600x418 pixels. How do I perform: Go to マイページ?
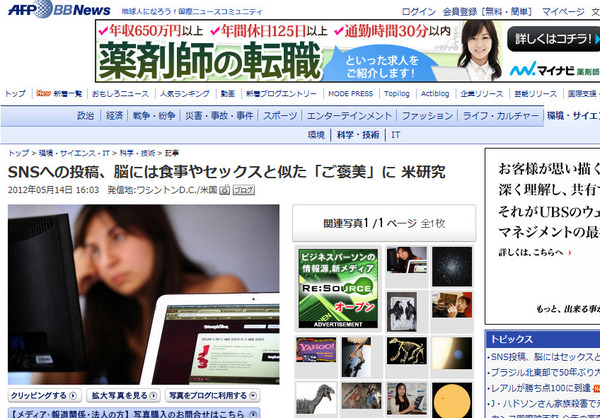tap(563, 11)
